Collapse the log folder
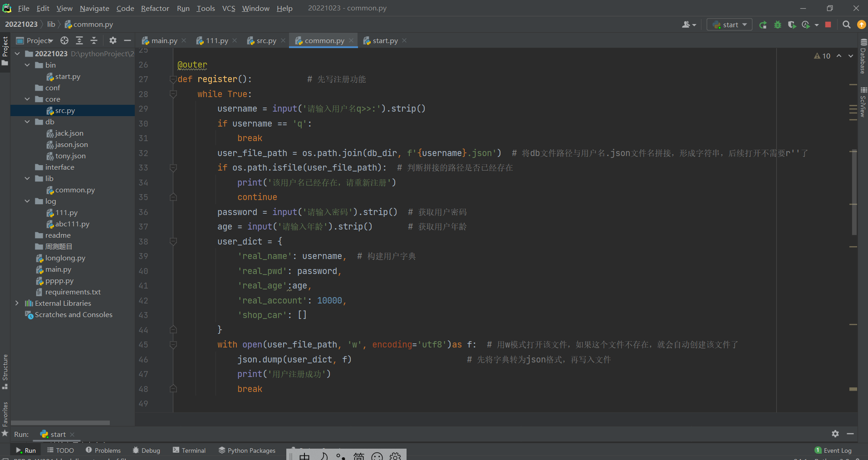Viewport: 868px width, 460px height. tap(27, 201)
